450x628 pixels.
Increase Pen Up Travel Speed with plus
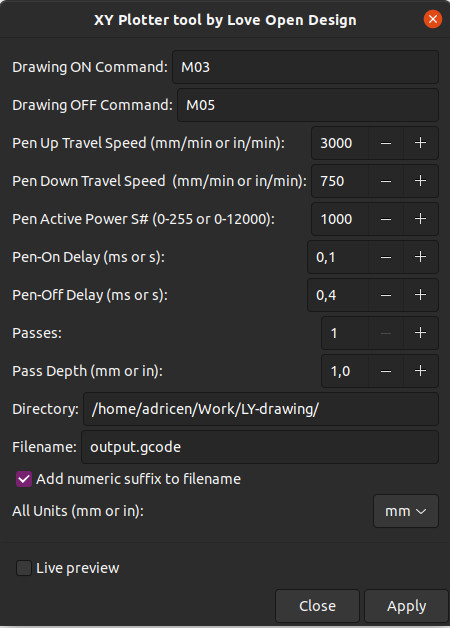420,143
